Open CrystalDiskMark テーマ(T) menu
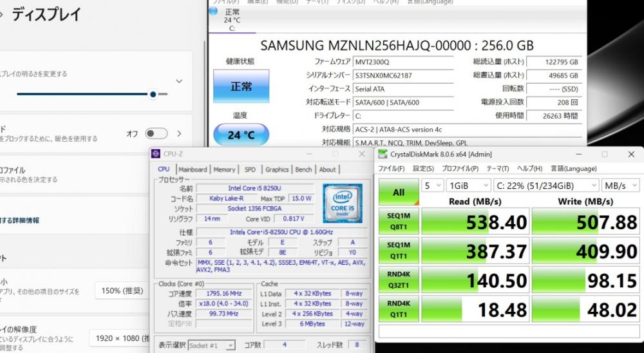 (497, 169)
